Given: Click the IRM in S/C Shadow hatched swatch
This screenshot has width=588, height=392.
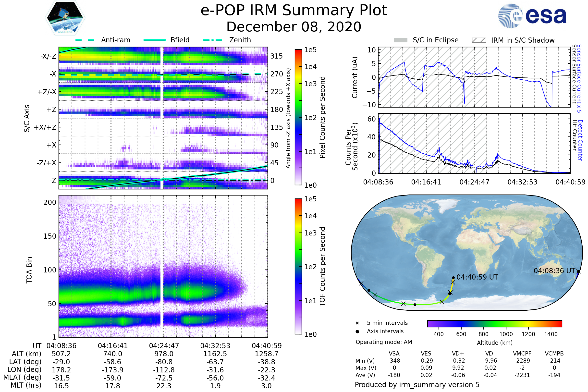Looking at the screenshot, I should tap(479, 40).
